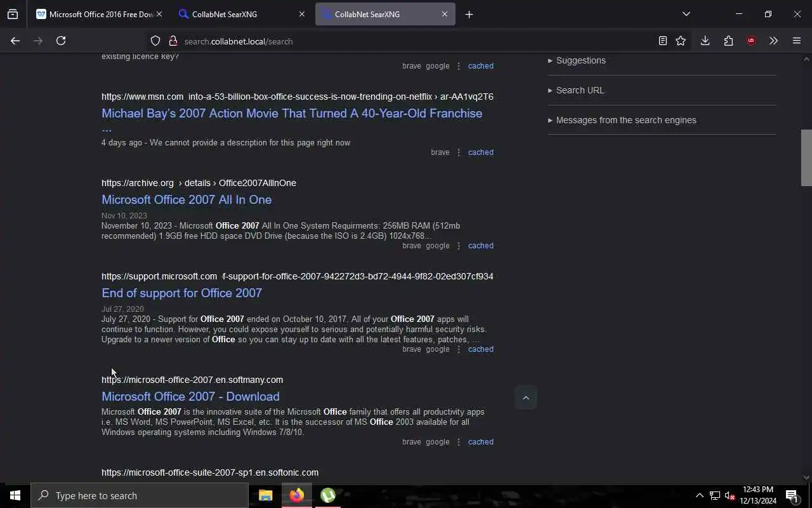Expand Messages from the search engines
Image resolution: width=812 pixels, height=508 pixels.
(x=622, y=120)
